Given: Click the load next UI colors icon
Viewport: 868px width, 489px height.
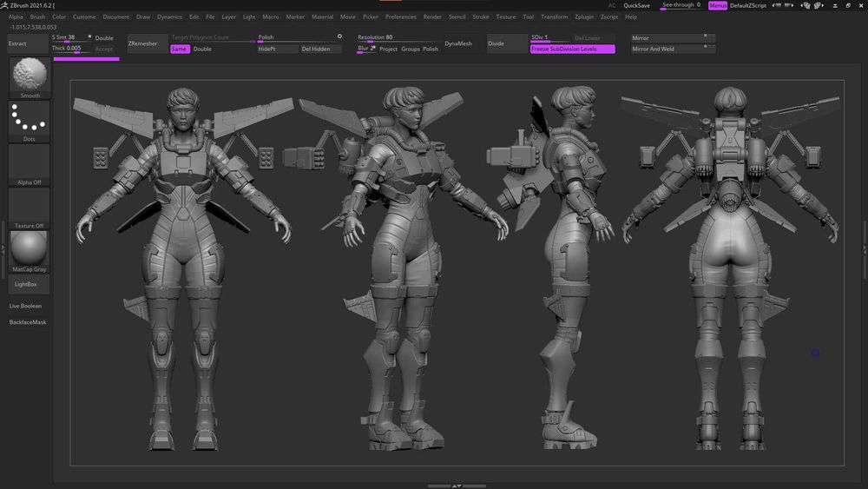Looking at the screenshot, I should pyautogui.click(x=819, y=5).
